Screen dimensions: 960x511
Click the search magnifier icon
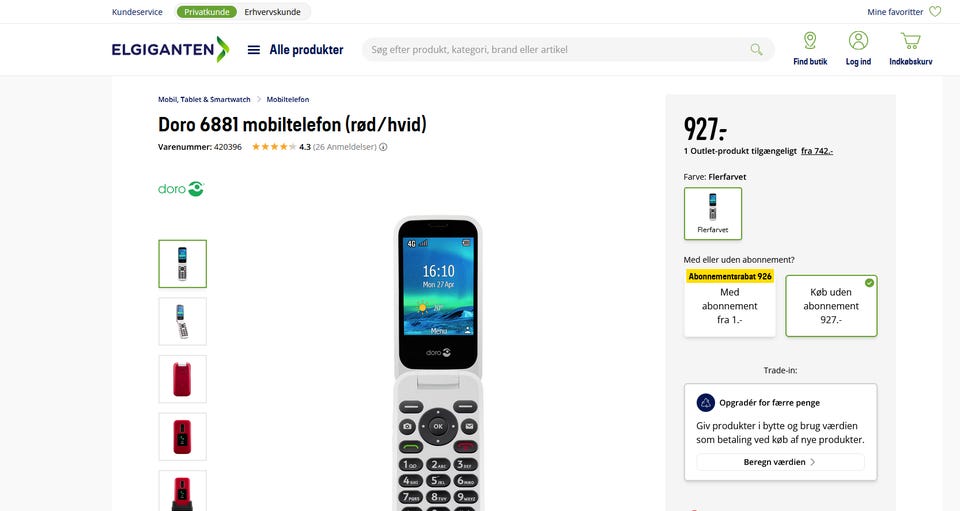756,50
